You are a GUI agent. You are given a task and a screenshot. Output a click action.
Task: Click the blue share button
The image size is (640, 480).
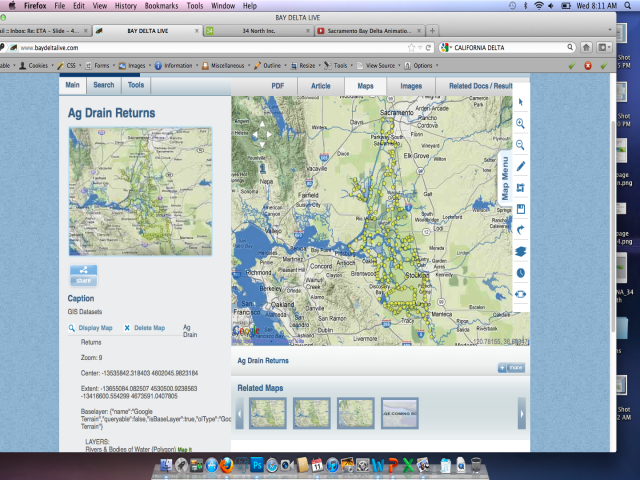[84, 275]
